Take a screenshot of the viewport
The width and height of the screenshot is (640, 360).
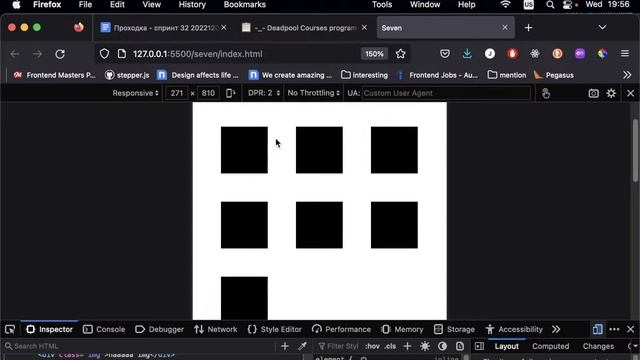[593, 93]
